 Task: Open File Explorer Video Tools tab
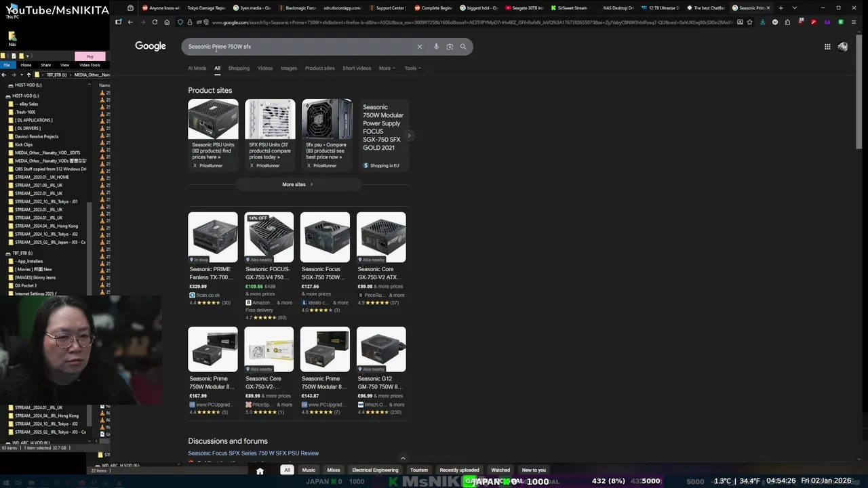click(x=90, y=65)
